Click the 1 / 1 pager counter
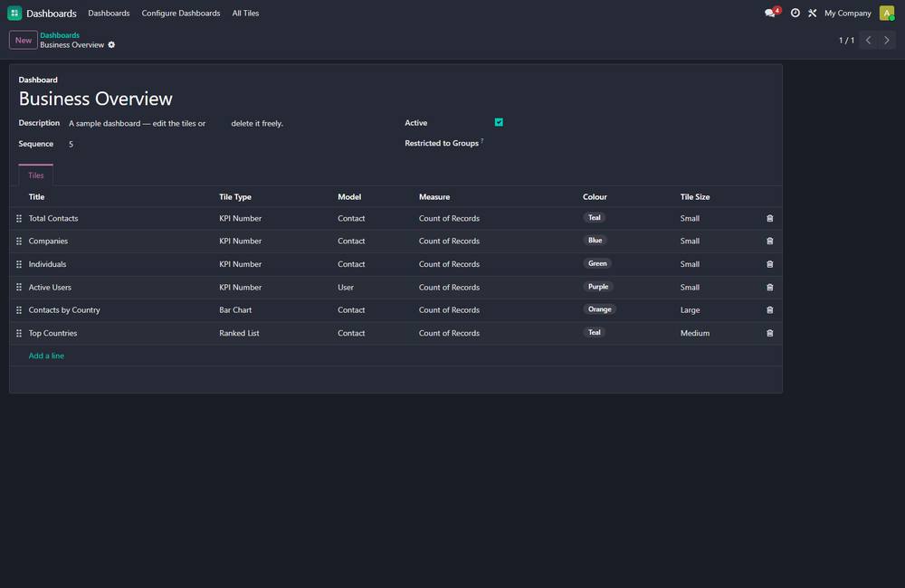 tap(846, 41)
